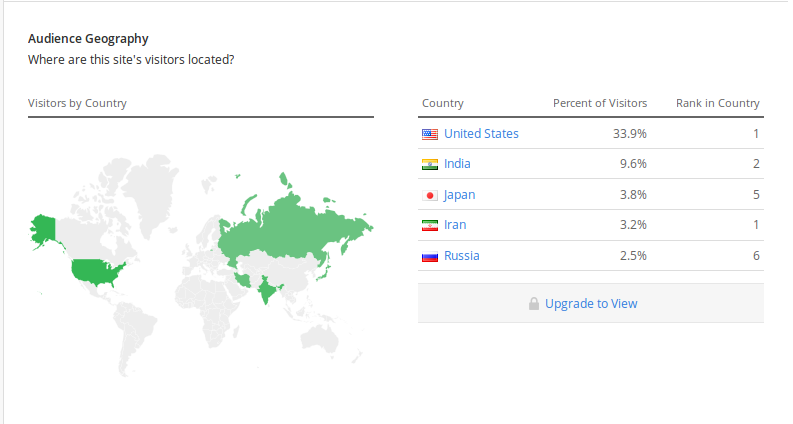
Task: Click the Upgrade to View link
Action: (591, 304)
